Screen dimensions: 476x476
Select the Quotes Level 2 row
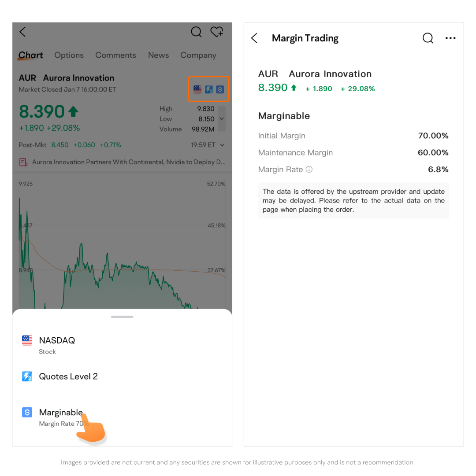[x=122, y=376]
